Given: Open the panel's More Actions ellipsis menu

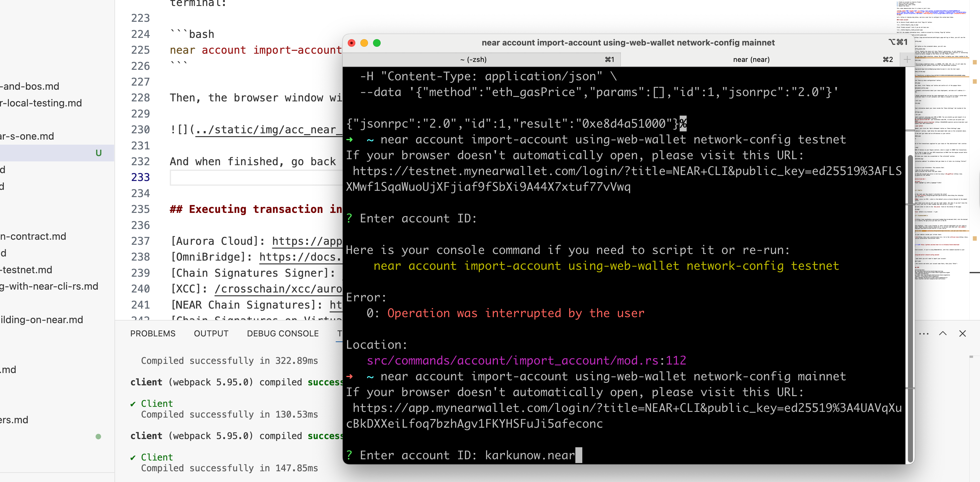Looking at the screenshot, I should 924,333.
